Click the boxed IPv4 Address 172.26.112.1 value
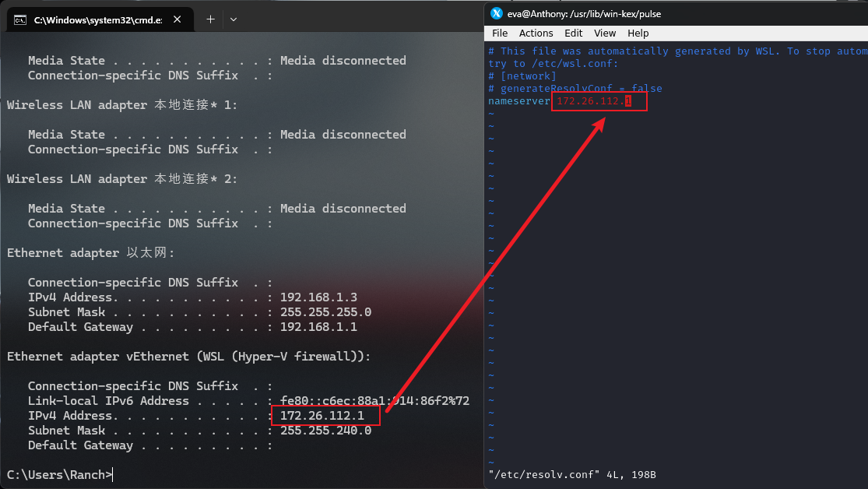This screenshot has height=489, width=868. (x=325, y=415)
